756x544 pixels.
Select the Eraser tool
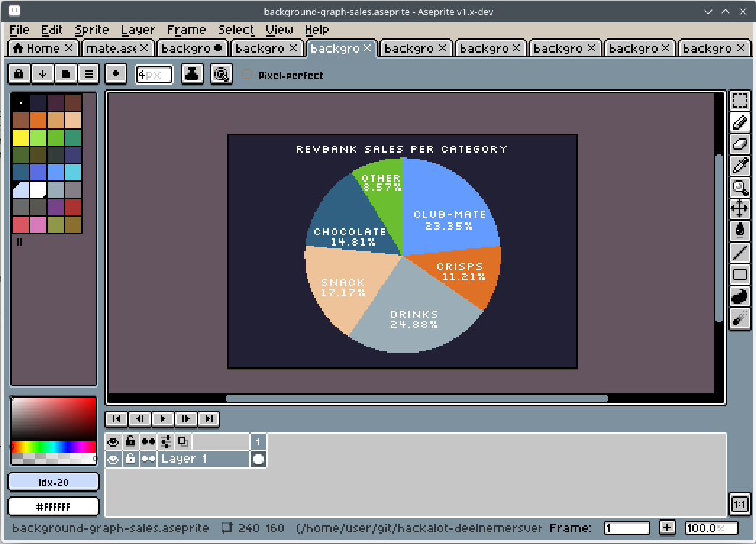pos(739,144)
